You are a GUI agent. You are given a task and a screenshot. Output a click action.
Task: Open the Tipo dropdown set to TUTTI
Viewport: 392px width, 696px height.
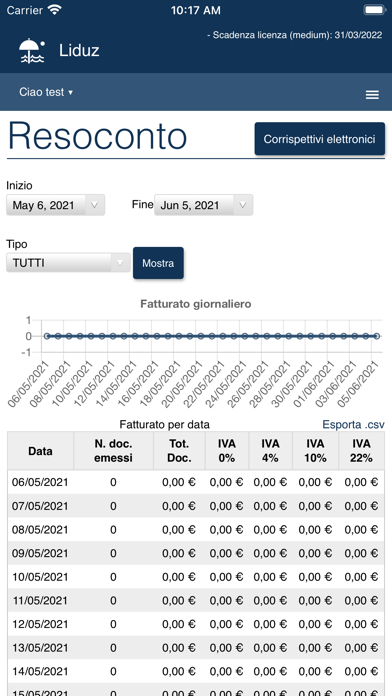(x=68, y=263)
